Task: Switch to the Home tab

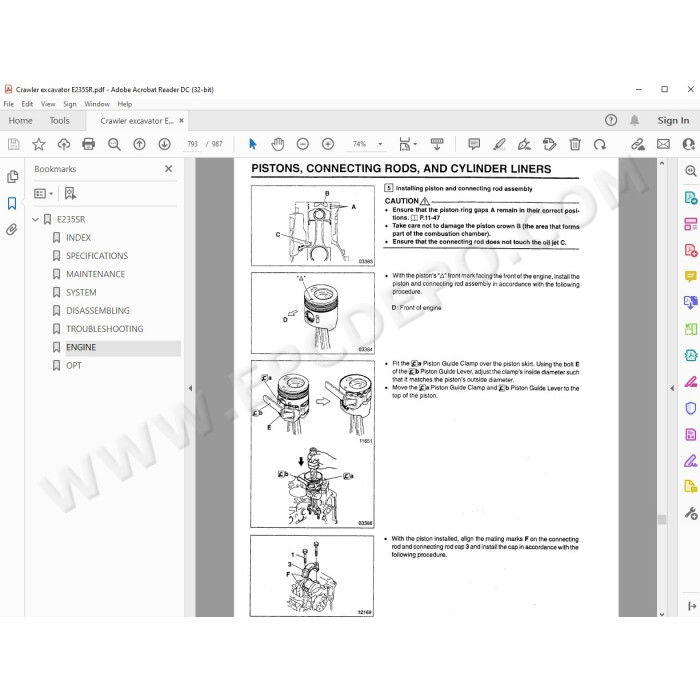Action: (21, 121)
